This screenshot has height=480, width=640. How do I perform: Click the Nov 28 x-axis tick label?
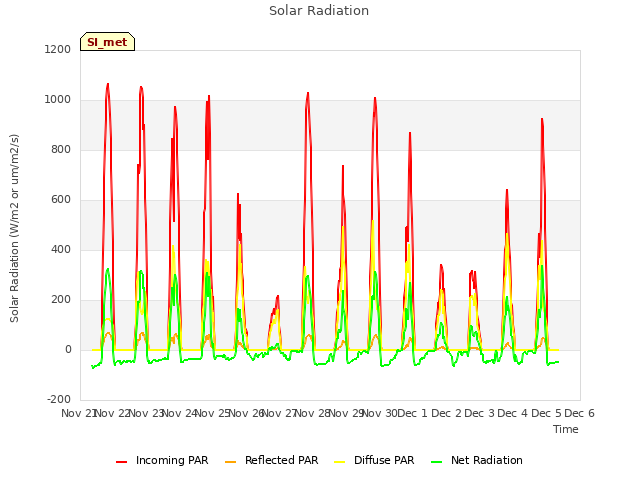pyautogui.click(x=312, y=413)
